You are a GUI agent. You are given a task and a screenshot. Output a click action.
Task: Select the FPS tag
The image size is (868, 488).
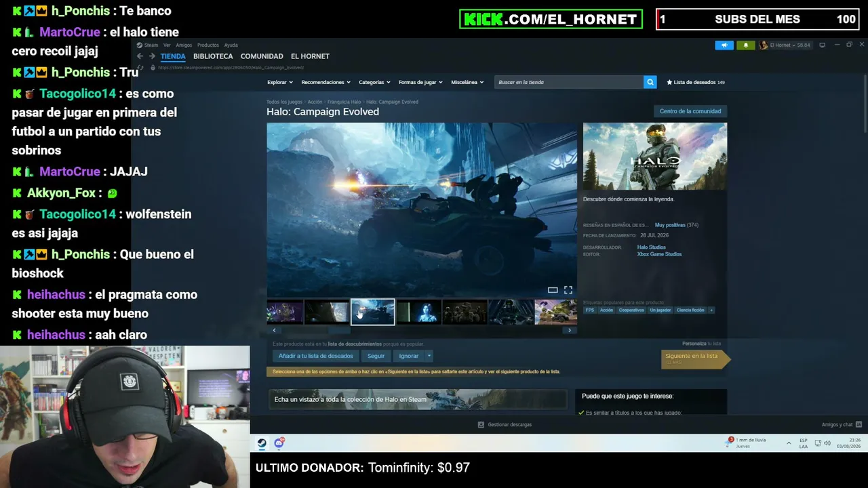[590, 310]
